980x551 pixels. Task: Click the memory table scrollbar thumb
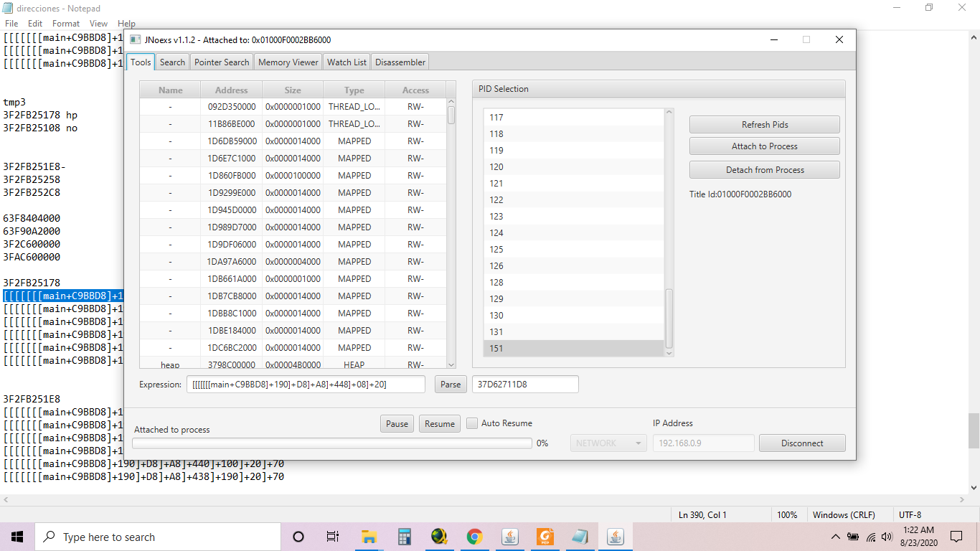[x=451, y=115]
